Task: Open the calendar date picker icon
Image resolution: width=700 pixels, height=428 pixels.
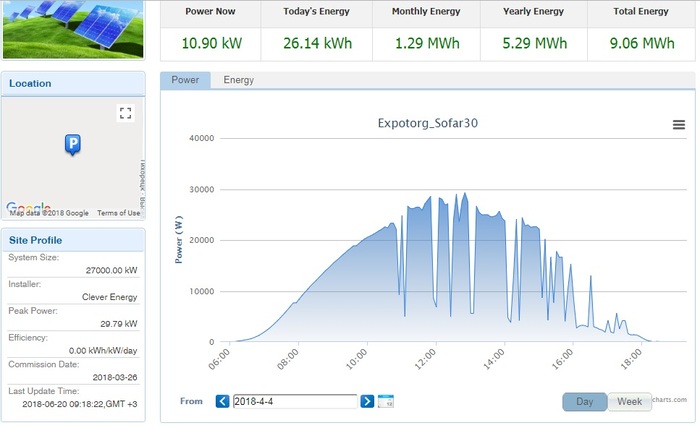Action: (x=386, y=401)
